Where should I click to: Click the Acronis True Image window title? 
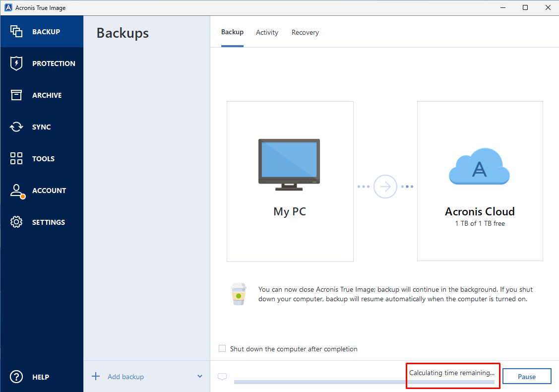40,8
